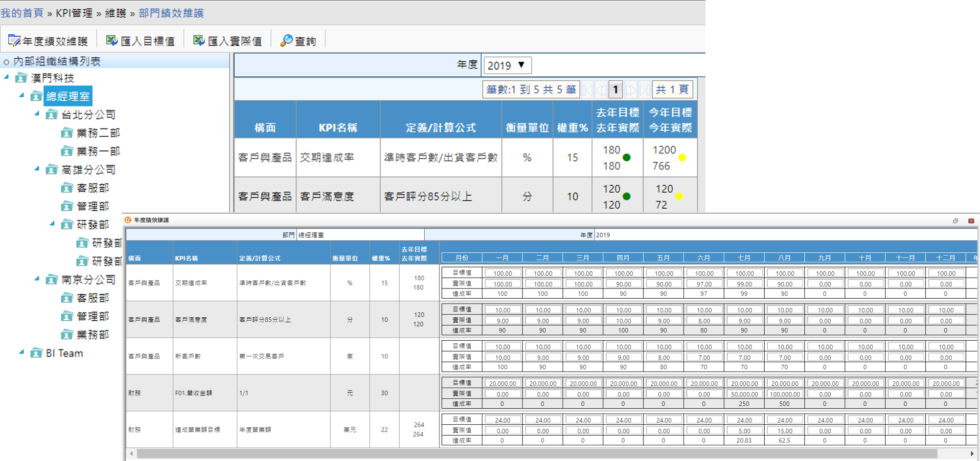Go to next page of results
This screenshot has height=461, width=980.
pyautogui.click(x=631, y=89)
